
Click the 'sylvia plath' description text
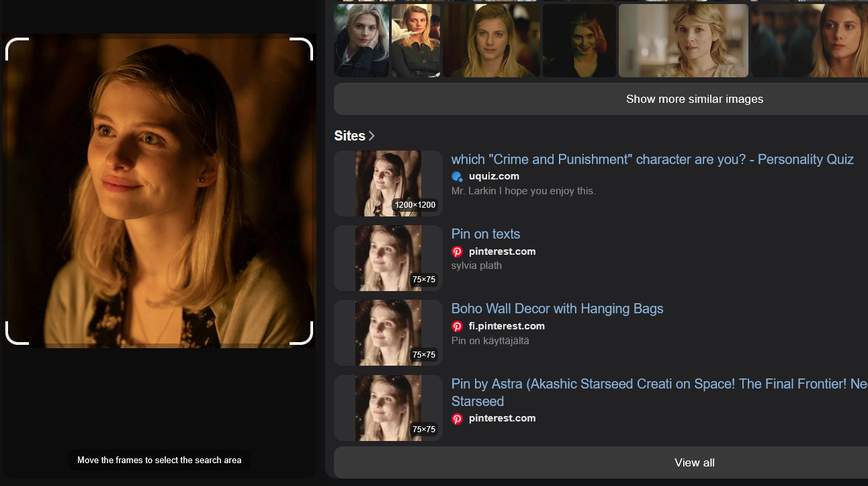coord(476,266)
